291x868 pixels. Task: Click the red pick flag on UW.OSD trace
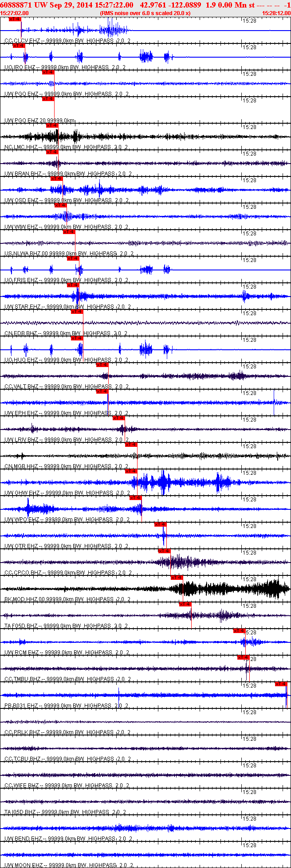coord(57,179)
